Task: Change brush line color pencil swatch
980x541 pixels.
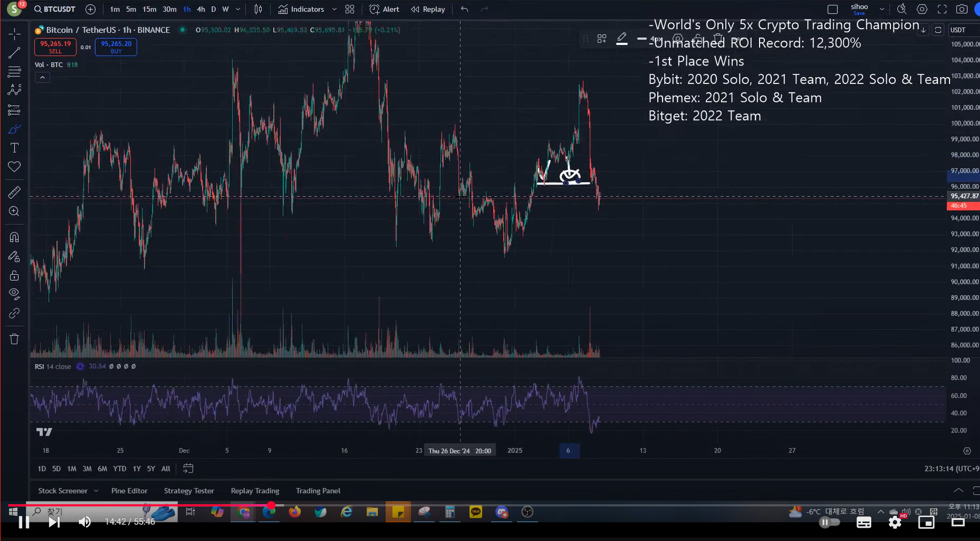Action: click(x=622, y=39)
